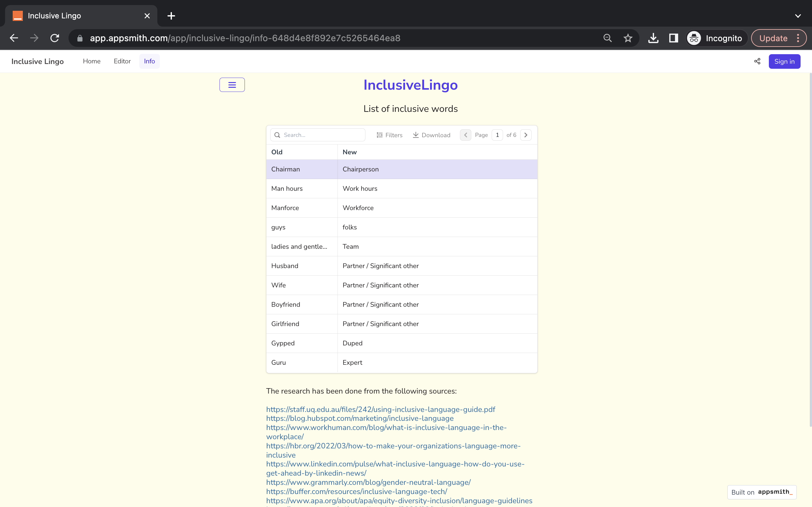812x507 pixels.
Task: Click the share icon in app header
Action: tap(757, 61)
